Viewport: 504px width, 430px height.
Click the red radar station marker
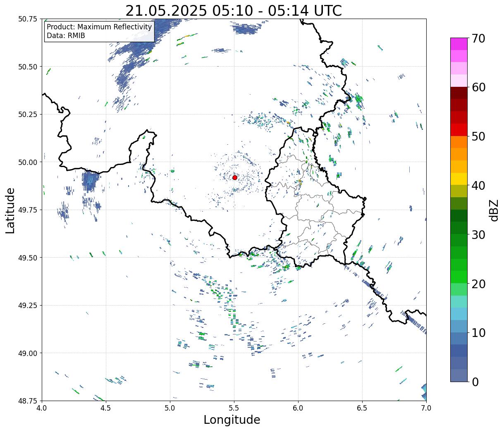(235, 177)
